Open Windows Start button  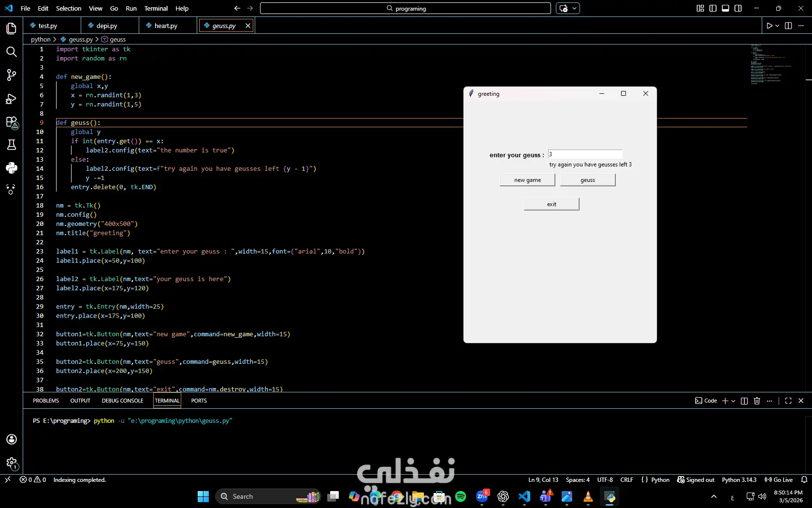203,496
